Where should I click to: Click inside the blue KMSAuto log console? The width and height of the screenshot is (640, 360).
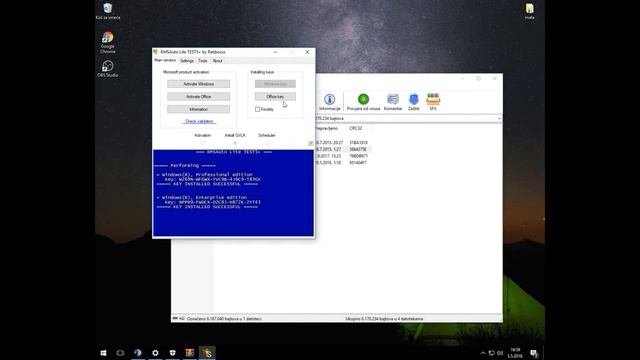(233, 193)
